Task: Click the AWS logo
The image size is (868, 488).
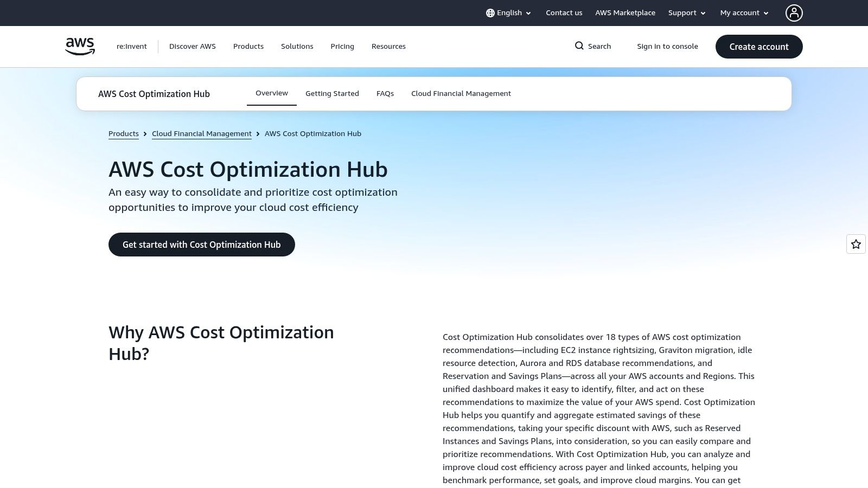Action: (x=80, y=47)
